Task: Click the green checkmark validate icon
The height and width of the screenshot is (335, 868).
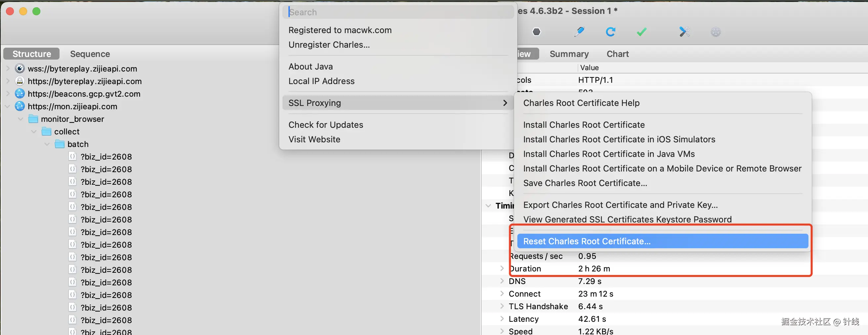Action: 641,32
